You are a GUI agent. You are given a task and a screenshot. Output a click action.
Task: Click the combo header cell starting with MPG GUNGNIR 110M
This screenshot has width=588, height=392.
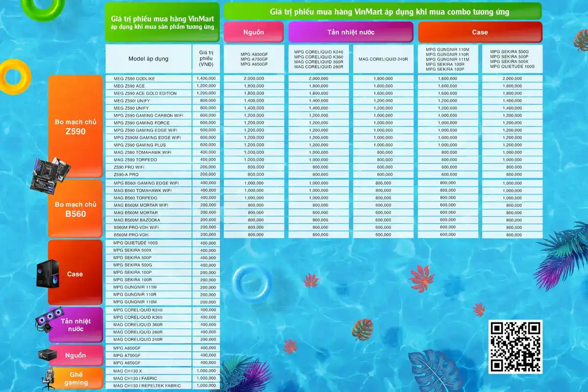(448, 59)
